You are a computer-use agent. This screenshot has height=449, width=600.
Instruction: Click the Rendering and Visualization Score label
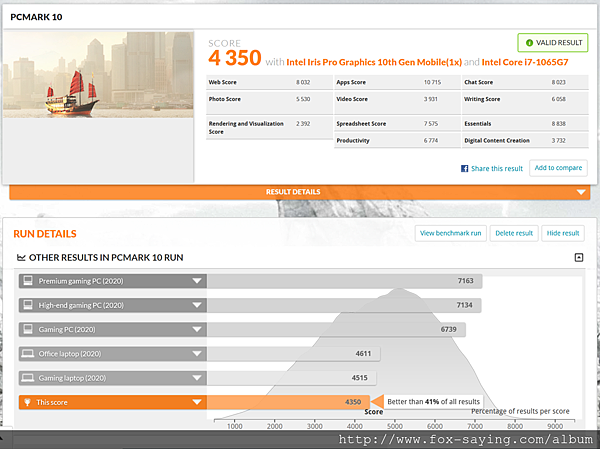click(246, 127)
